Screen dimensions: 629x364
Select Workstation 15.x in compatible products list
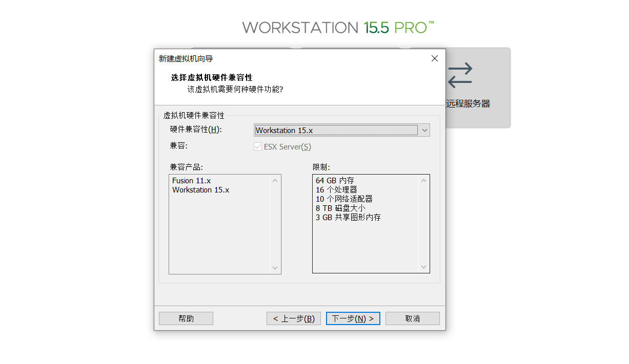point(200,190)
